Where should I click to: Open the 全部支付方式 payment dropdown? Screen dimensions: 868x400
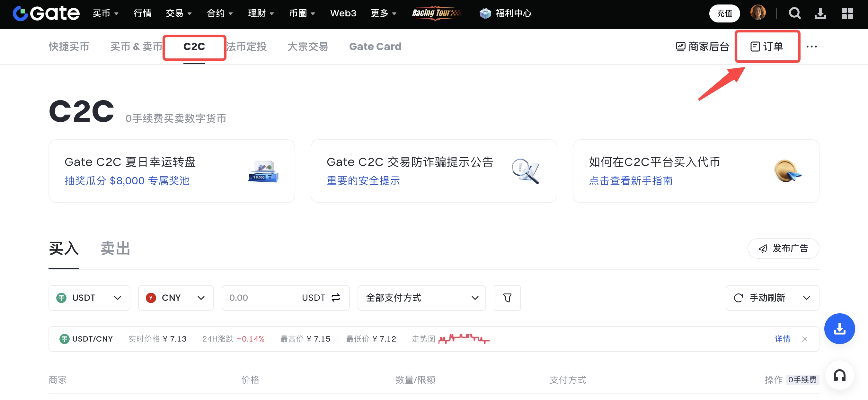pyautogui.click(x=421, y=298)
